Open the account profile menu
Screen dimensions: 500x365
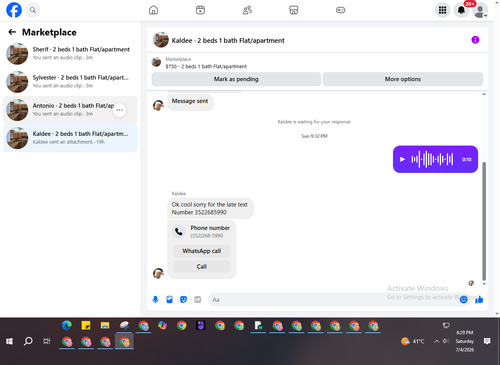pyautogui.click(x=480, y=10)
